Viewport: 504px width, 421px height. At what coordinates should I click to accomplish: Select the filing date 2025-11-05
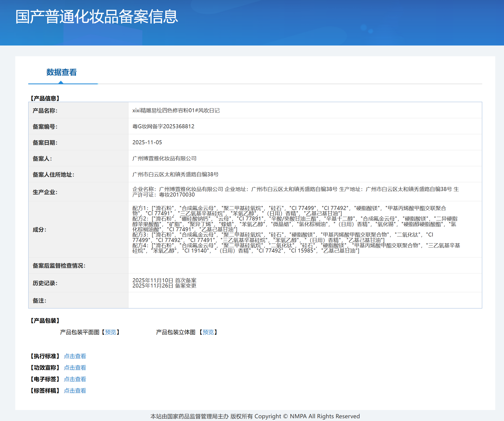pos(147,142)
